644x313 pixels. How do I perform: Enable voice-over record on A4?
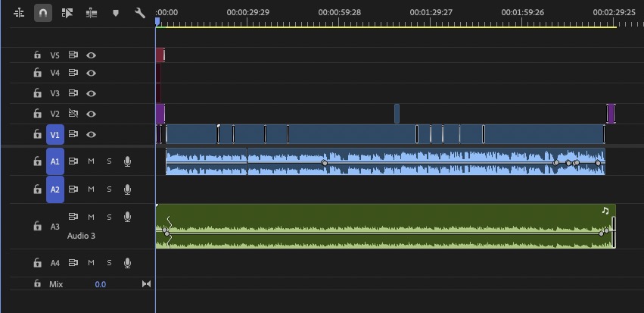tap(127, 263)
